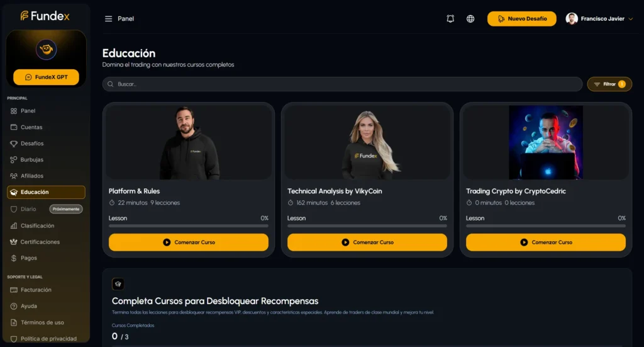Expand Francisco Javier account dropdown
Image resolution: width=644 pixels, height=347 pixels.
tap(630, 19)
